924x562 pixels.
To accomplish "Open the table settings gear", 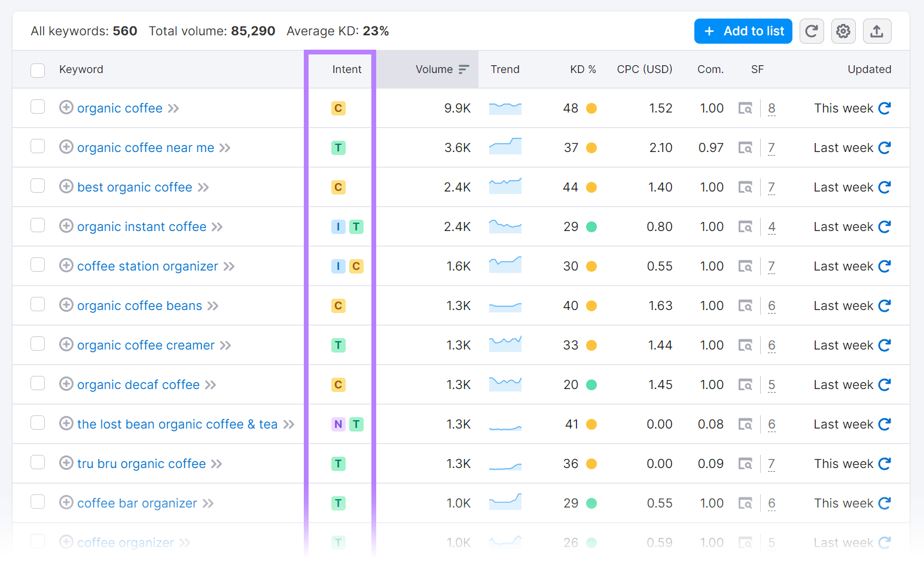I will [x=843, y=31].
